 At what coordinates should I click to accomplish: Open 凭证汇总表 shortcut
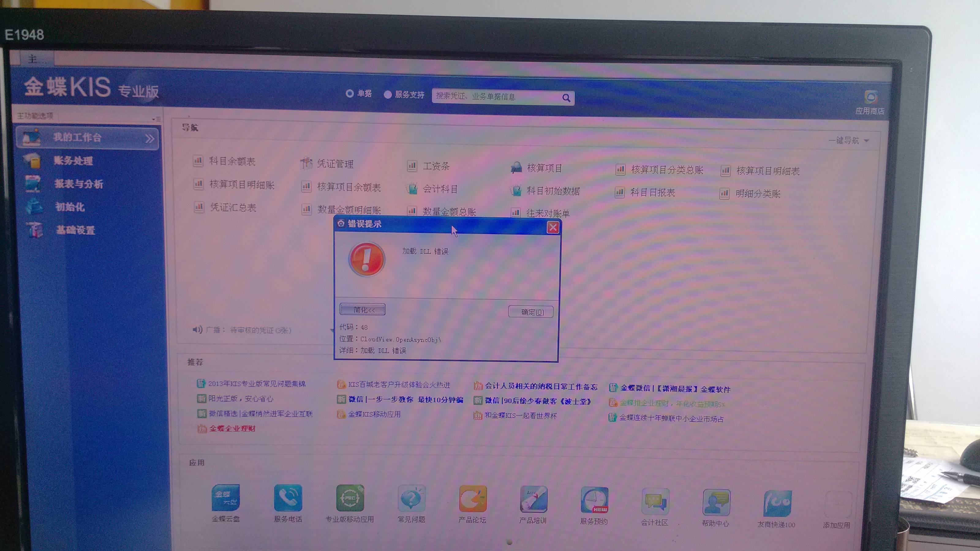pyautogui.click(x=225, y=207)
